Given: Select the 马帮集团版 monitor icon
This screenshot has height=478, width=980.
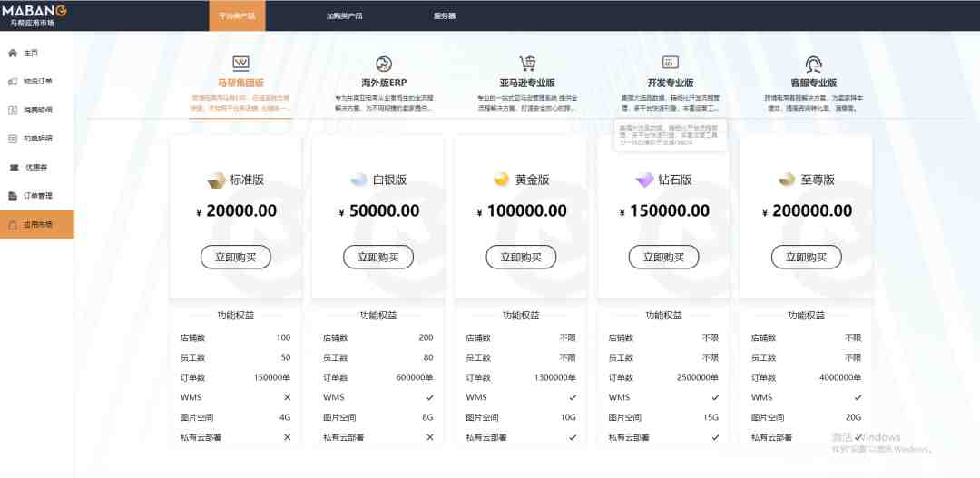Looking at the screenshot, I should [x=240, y=63].
